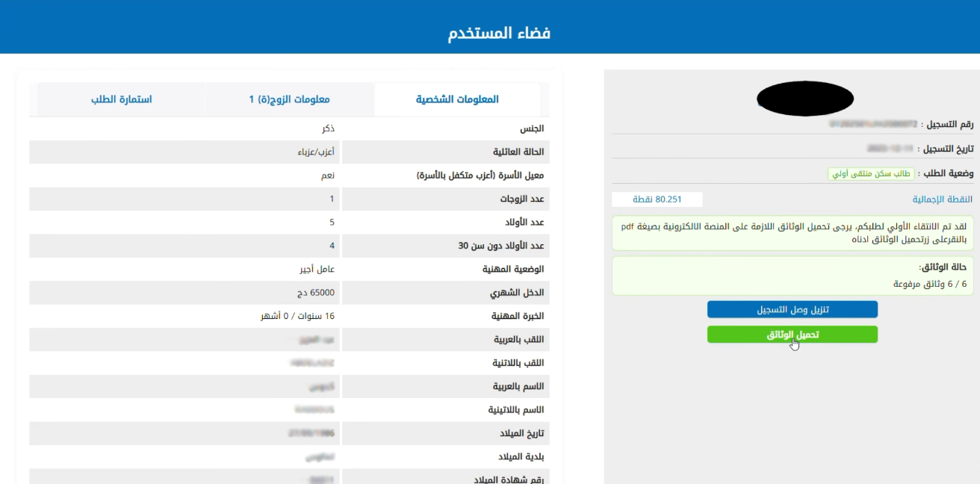980x484 pixels.
Task: Select the 16 سنوات / 0 أشهر value
Action: [x=297, y=316]
